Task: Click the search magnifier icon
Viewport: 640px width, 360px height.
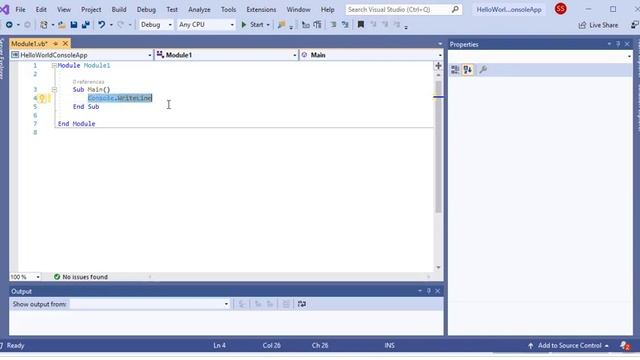Action: click(x=455, y=9)
